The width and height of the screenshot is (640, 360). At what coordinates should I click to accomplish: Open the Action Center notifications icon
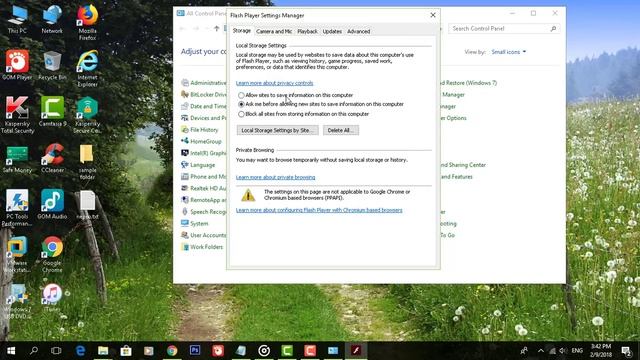(627, 351)
